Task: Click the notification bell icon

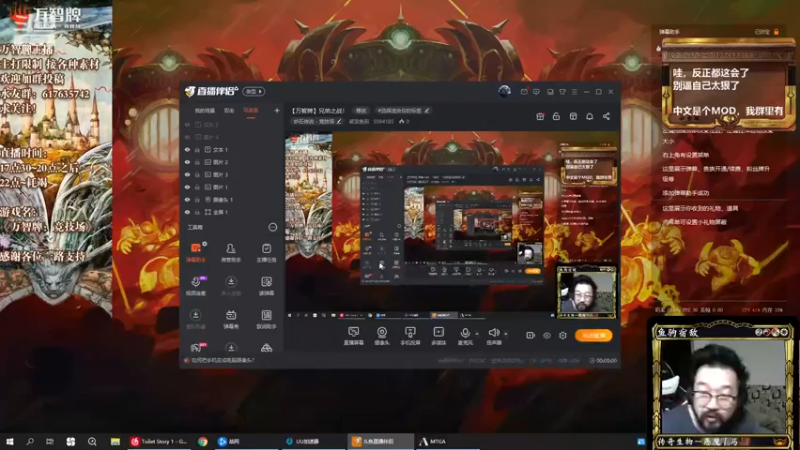Action: click(x=590, y=116)
